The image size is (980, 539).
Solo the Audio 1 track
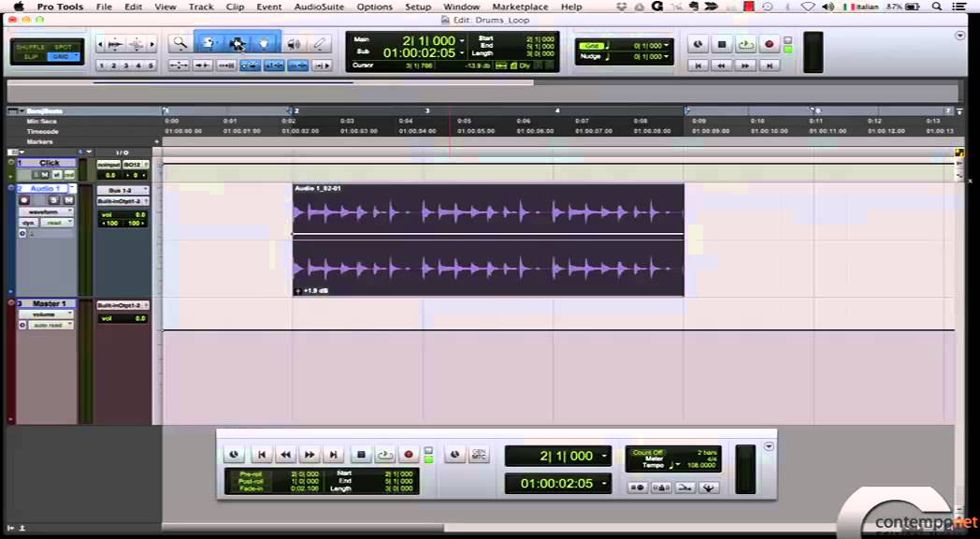tap(54, 200)
